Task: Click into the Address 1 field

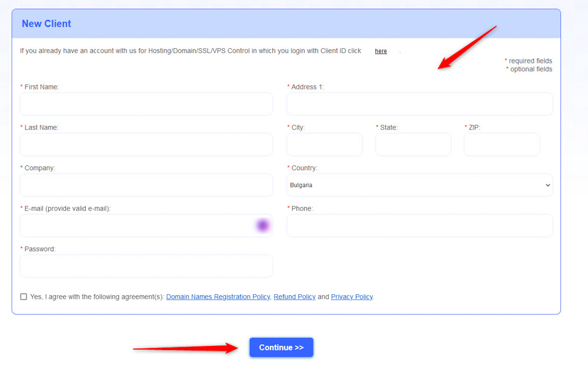Action: click(x=419, y=104)
